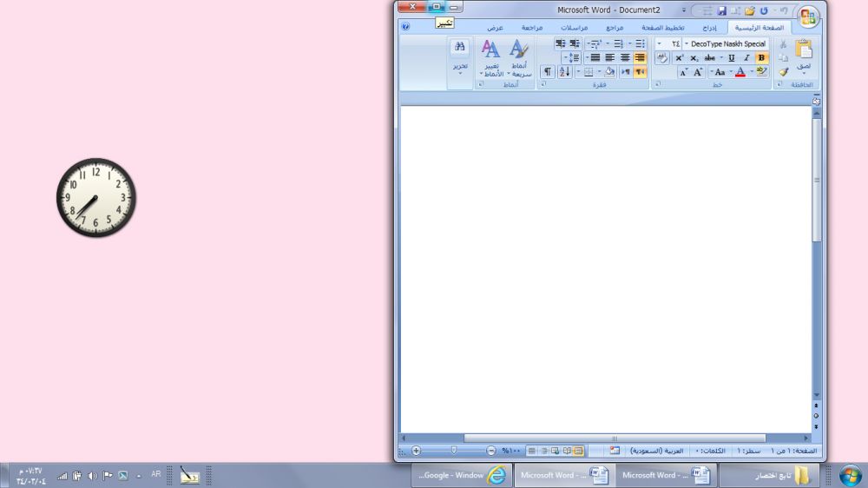Toggle Italic formatting
This screenshot has height=488, width=868.
pyautogui.click(x=746, y=58)
